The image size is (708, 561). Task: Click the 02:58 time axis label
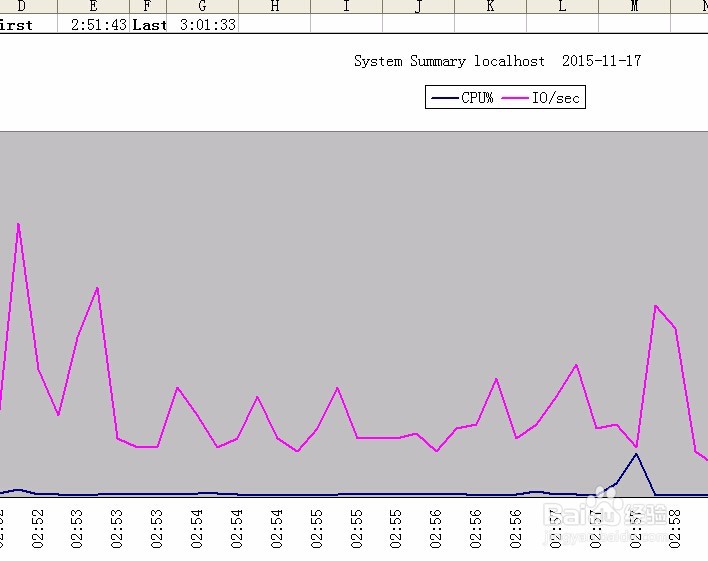point(675,528)
